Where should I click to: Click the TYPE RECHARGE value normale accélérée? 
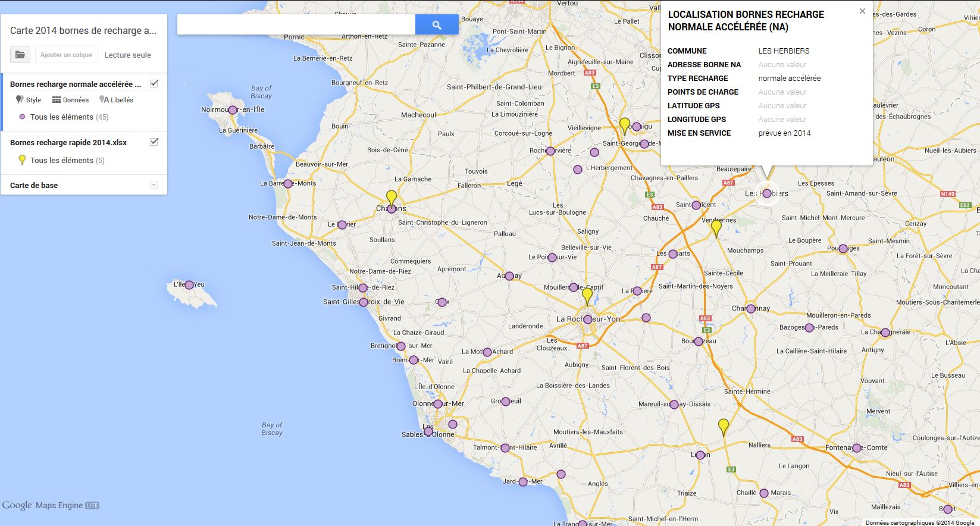tap(789, 79)
